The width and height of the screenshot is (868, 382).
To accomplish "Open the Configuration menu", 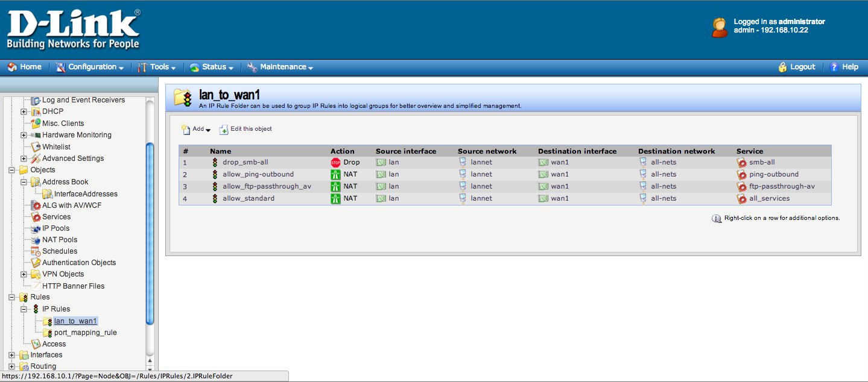I will (x=90, y=67).
